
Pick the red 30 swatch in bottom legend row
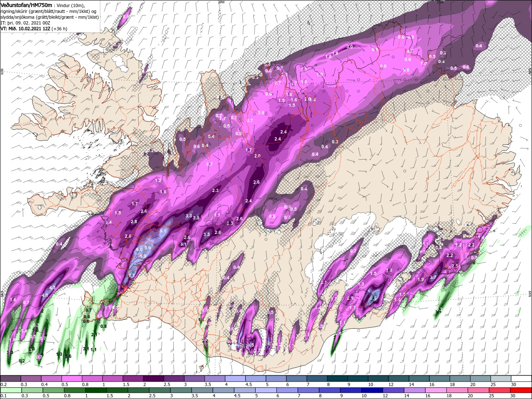[x=521, y=390]
